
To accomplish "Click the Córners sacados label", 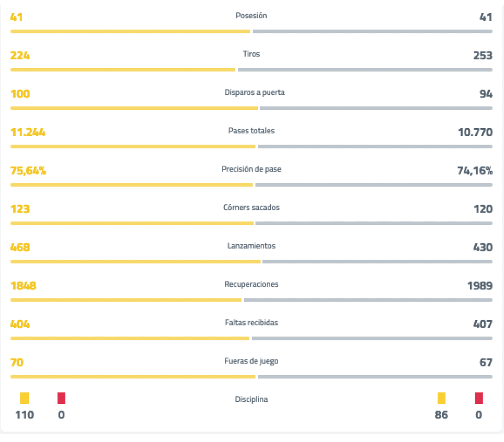I will (251, 208).
